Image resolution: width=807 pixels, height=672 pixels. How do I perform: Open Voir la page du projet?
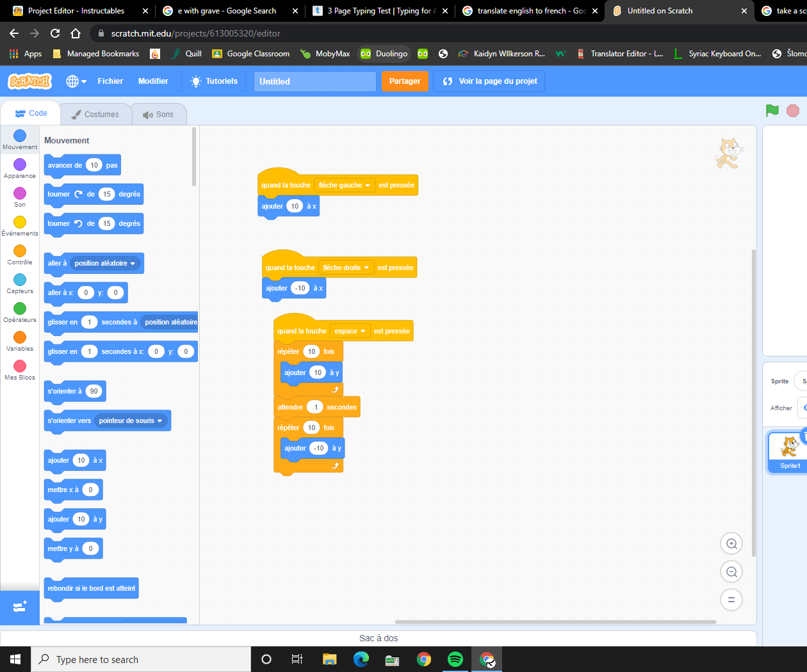pos(489,81)
